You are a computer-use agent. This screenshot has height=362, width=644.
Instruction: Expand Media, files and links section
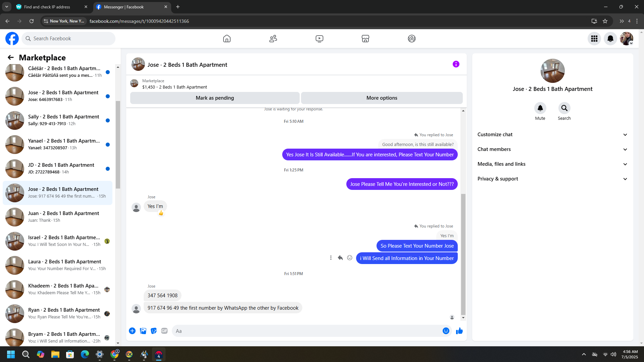(552, 164)
